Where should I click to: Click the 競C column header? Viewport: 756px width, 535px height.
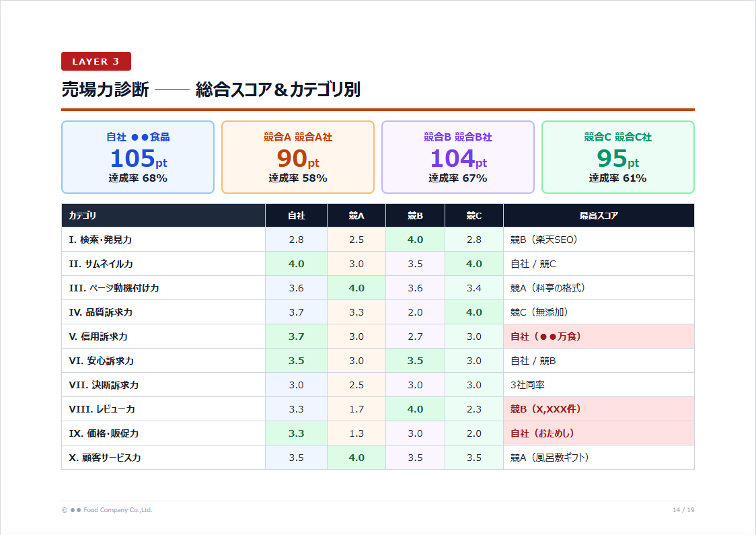click(x=474, y=215)
